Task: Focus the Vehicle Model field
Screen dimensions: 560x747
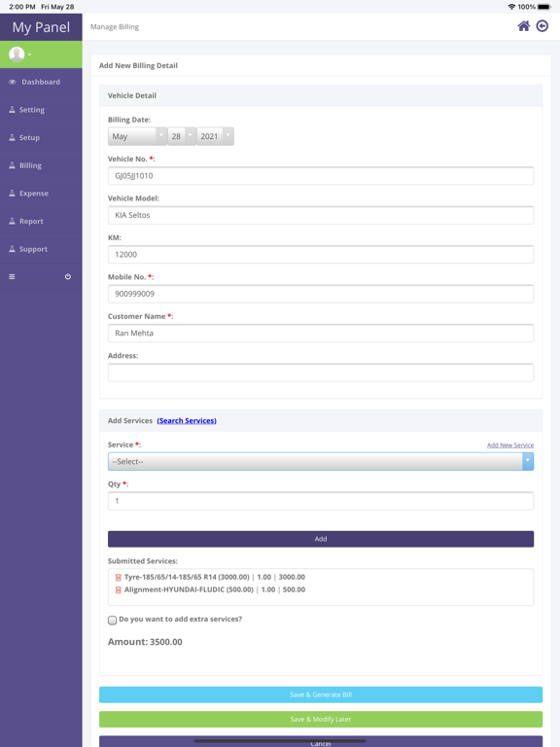Action: click(x=321, y=215)
